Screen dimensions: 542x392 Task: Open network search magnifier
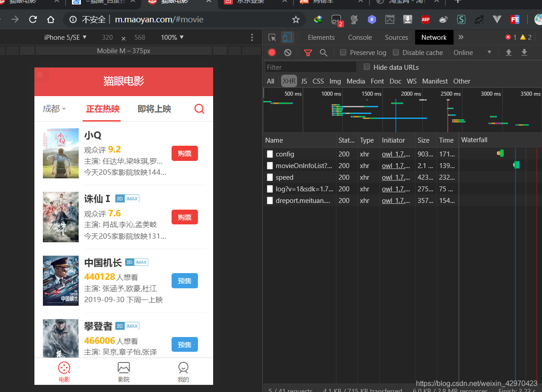coord(324,53)
